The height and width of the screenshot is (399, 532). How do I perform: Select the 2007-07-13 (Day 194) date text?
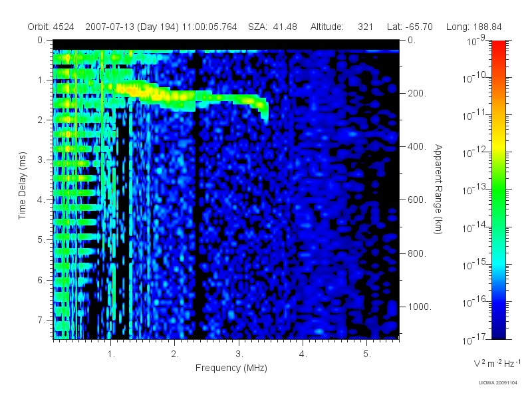[x=132, y=27]
